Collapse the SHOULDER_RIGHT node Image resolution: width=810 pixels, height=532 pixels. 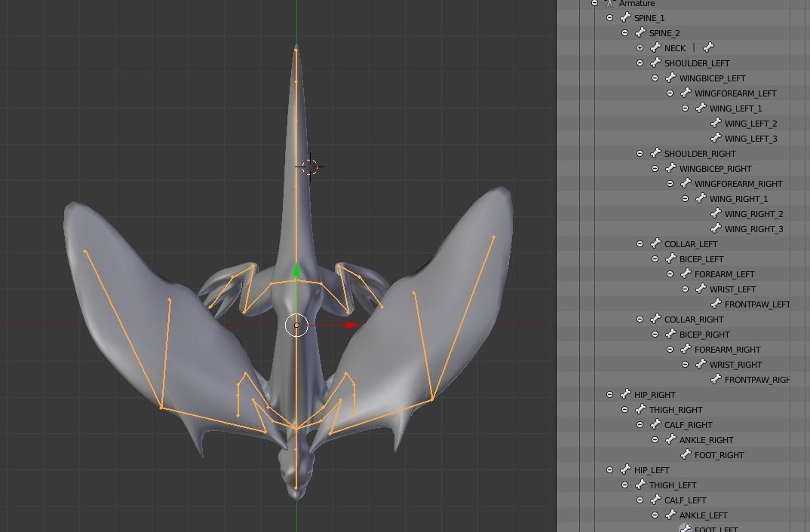[x=640, y=153]
